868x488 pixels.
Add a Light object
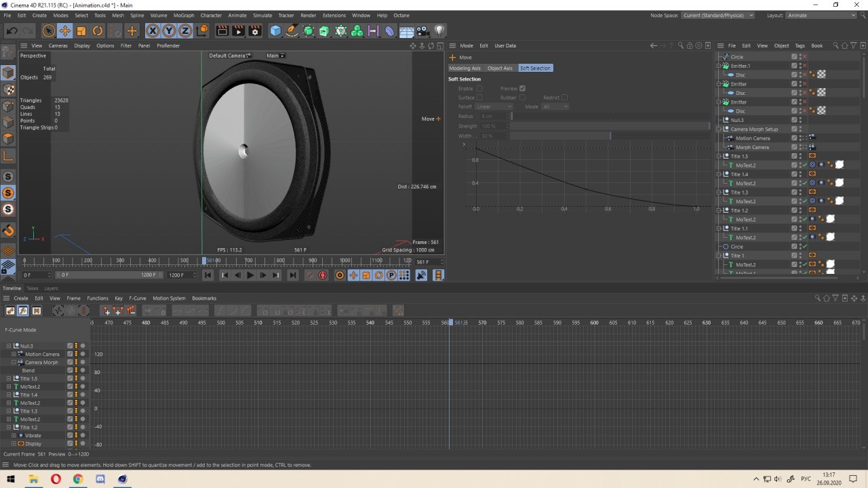[439, 30]
